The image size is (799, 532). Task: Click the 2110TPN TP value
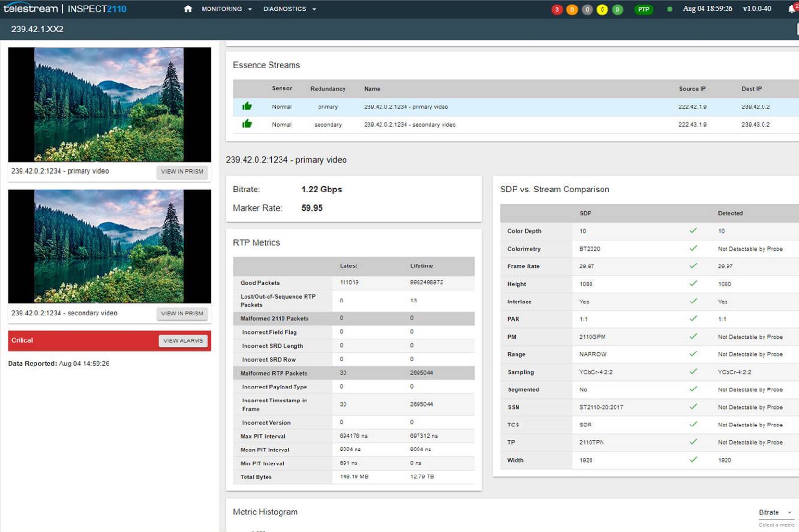pyautogui.click(x=591, y=442)
